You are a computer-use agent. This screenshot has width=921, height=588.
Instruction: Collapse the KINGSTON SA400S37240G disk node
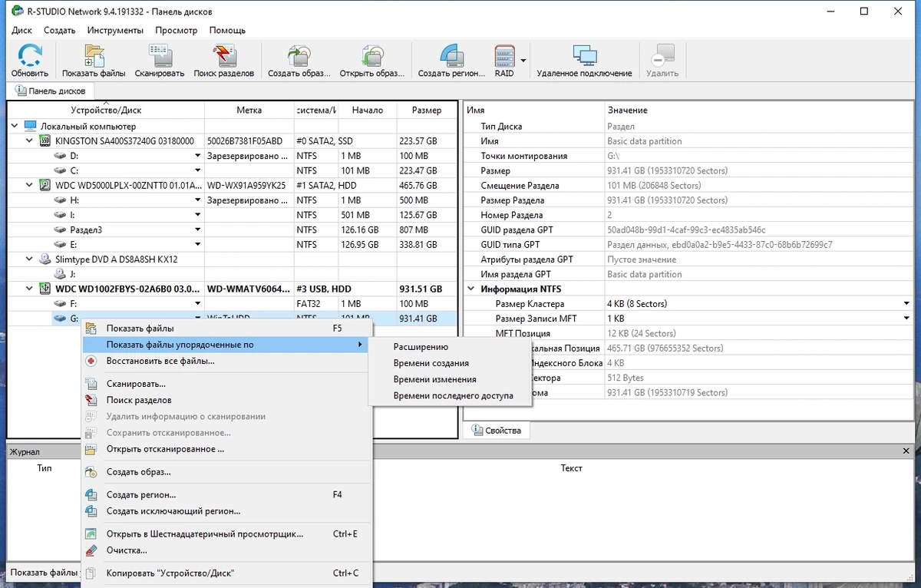(x=30, y=141)
